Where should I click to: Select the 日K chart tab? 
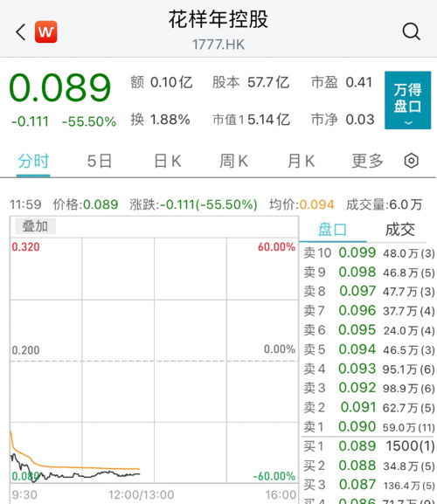click(168, 161)
